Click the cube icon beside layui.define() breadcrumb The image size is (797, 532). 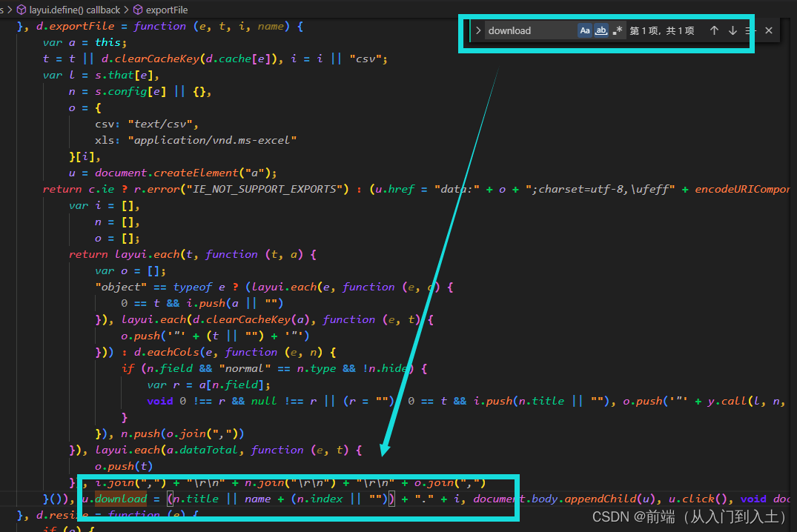(x=22, y=10)
